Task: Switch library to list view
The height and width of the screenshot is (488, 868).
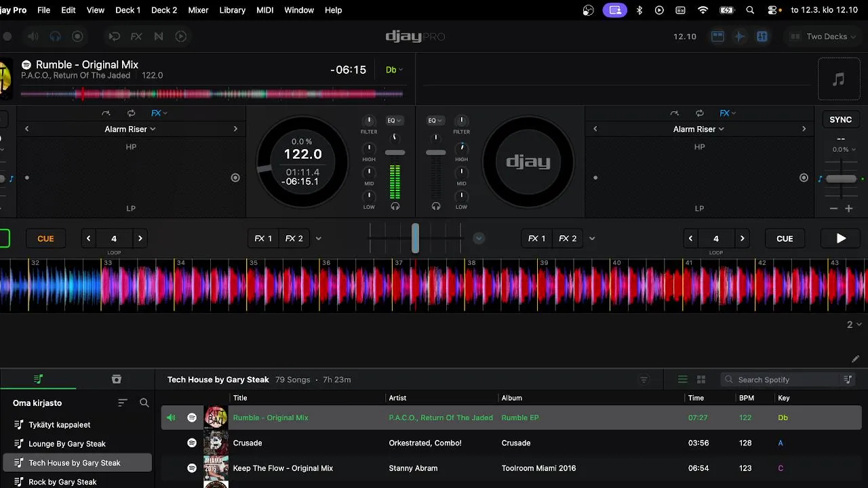Action: 683,380
